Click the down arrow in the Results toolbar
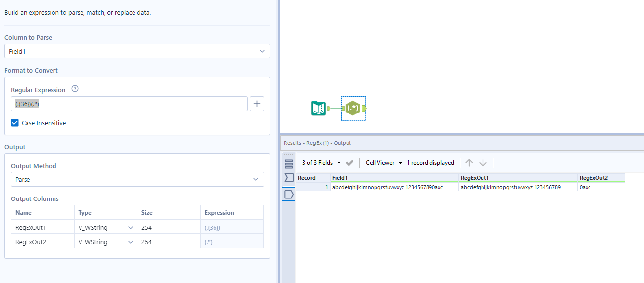Viewport: 644px width, 283px height. coord(483,162)
